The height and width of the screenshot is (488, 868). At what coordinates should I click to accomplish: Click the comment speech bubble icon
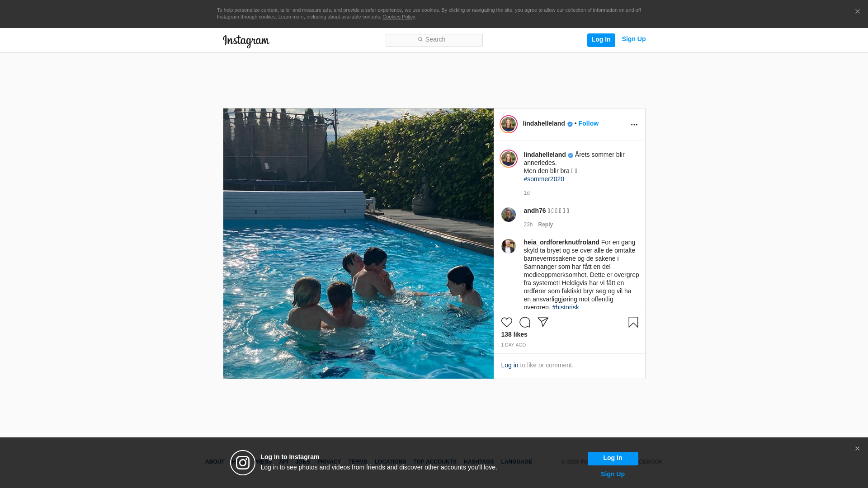[524, 322]
